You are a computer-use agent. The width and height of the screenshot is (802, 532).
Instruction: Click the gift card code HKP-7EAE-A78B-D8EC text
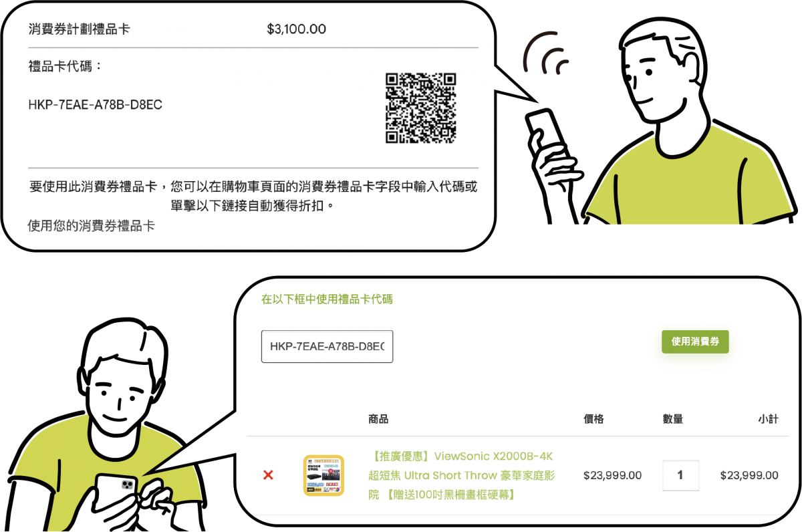[x=96, y=105]
